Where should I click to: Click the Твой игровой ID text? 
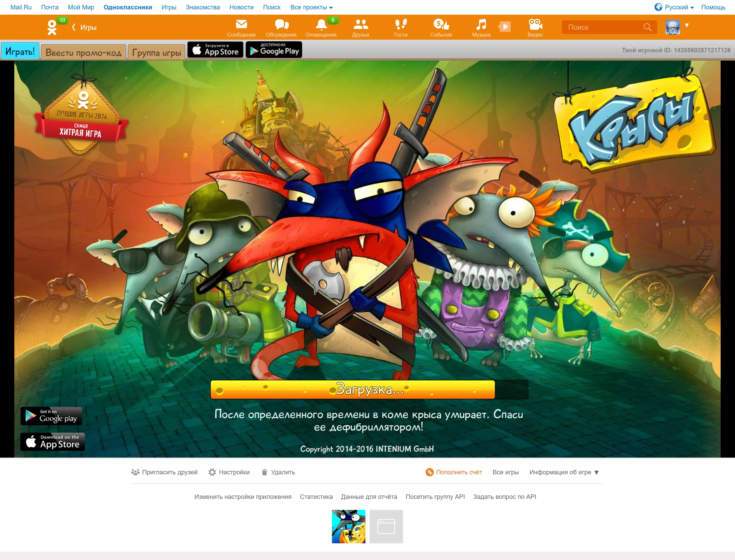click(676, 50)
